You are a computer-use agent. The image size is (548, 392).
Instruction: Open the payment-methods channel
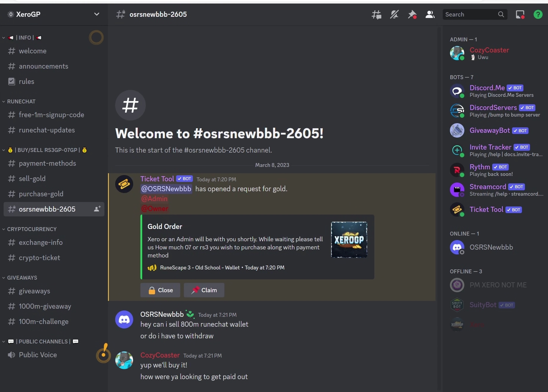(x=54, y=163)
